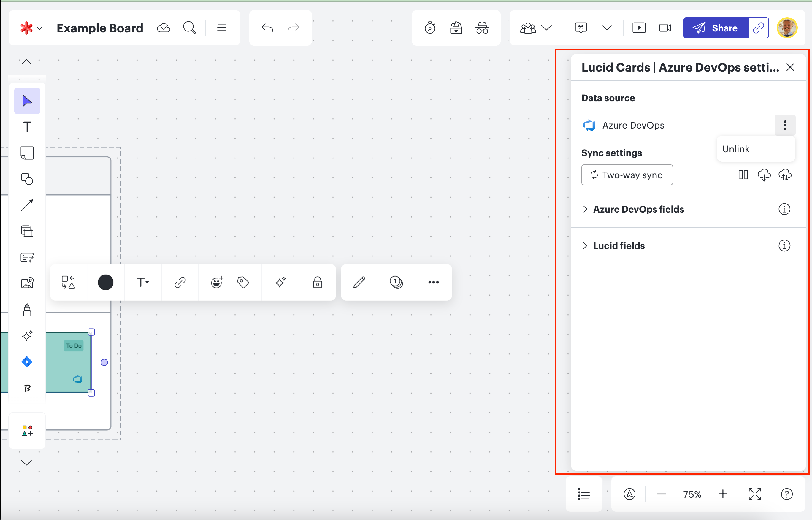The width and height of the screenshot is (812, 520).
Task: Close the Azure DevOps settings panel
Action: [790, 67]
